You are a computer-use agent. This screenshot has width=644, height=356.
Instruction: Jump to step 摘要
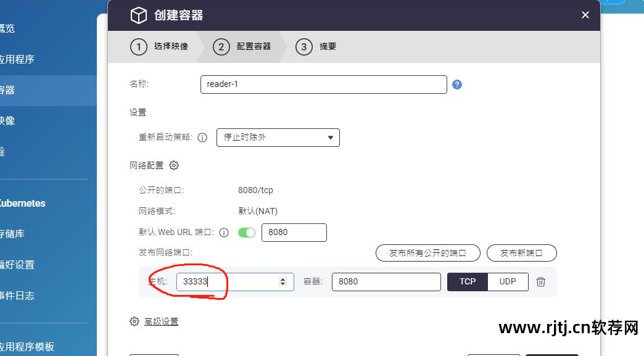pyautogui.click(x=316, y=46)
